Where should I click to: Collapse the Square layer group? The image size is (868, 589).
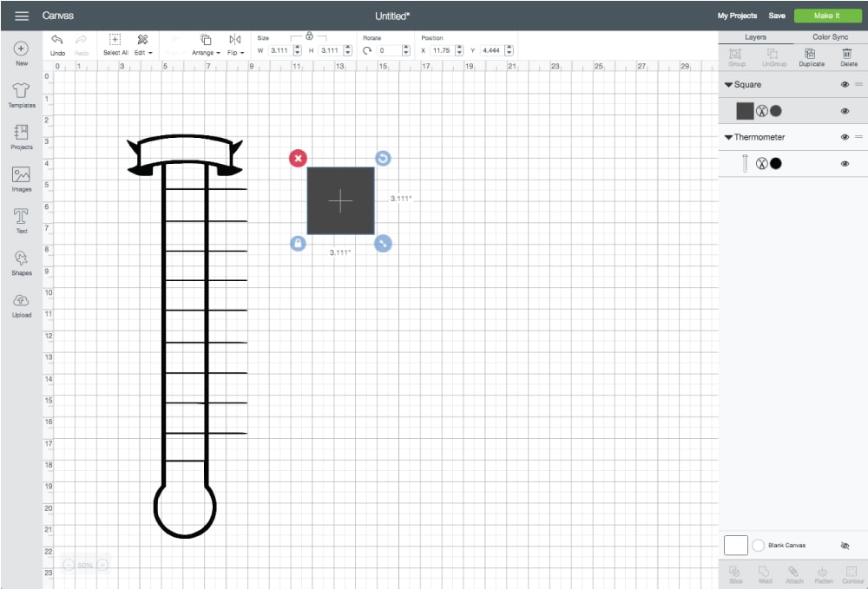point(728,85)
